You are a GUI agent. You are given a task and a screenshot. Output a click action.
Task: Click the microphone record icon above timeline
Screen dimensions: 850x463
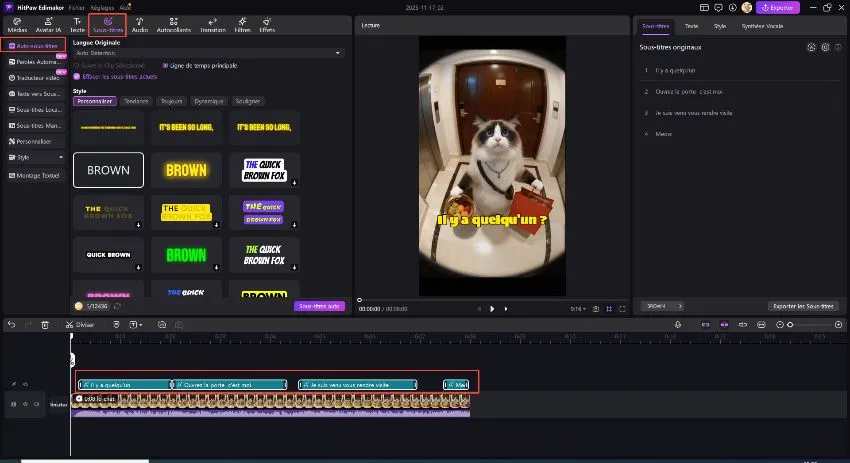[x=678, y=324]
